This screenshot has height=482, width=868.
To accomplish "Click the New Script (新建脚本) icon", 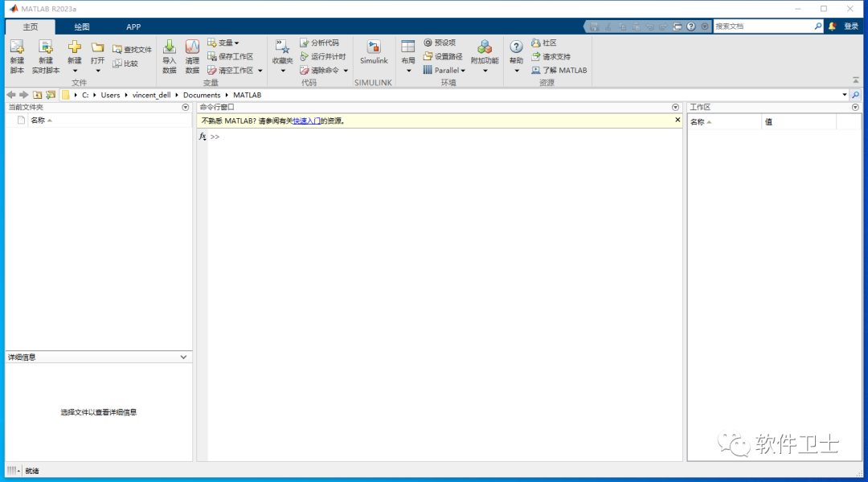I will coord(17,48).
